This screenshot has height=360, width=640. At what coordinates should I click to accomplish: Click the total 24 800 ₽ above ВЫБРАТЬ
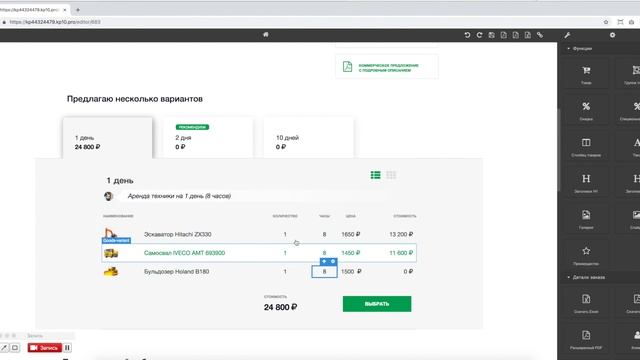[x=280, y=307]
